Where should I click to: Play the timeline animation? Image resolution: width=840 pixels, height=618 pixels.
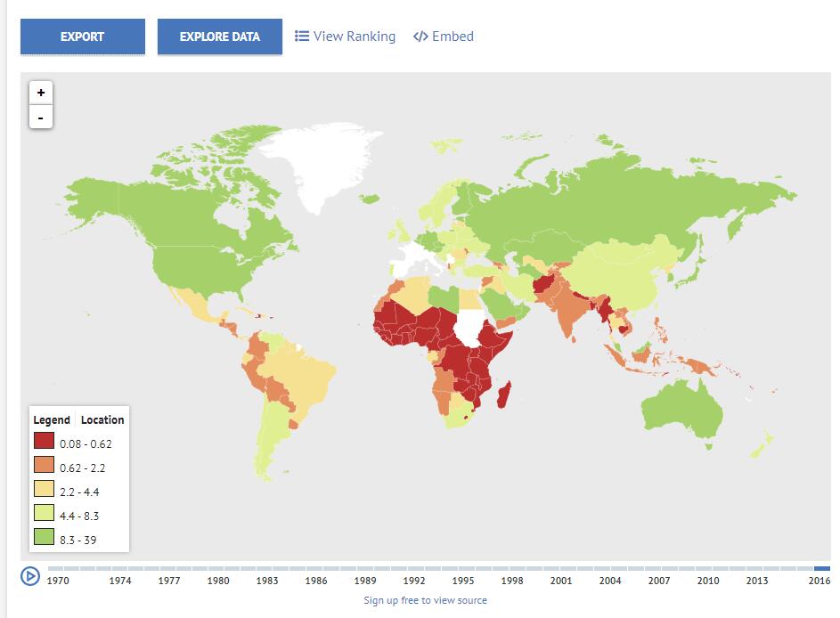pos(30,576)
